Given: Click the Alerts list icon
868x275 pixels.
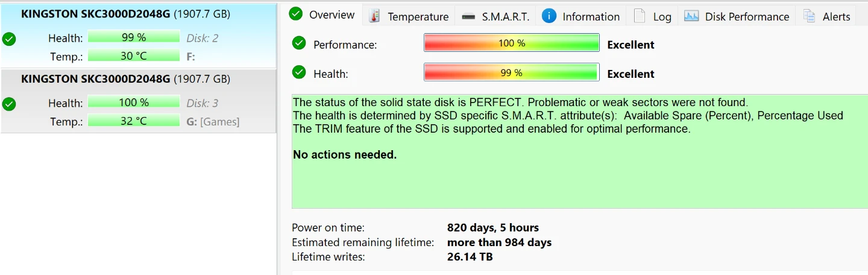Looking at the screenshot, I should click(x=809, y=16).
